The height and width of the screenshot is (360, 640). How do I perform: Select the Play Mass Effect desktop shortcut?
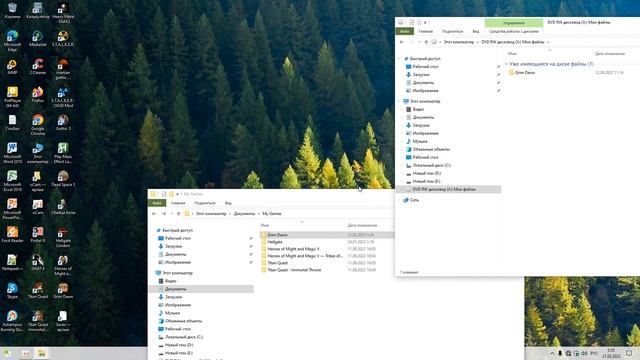[x=63, y=153]
